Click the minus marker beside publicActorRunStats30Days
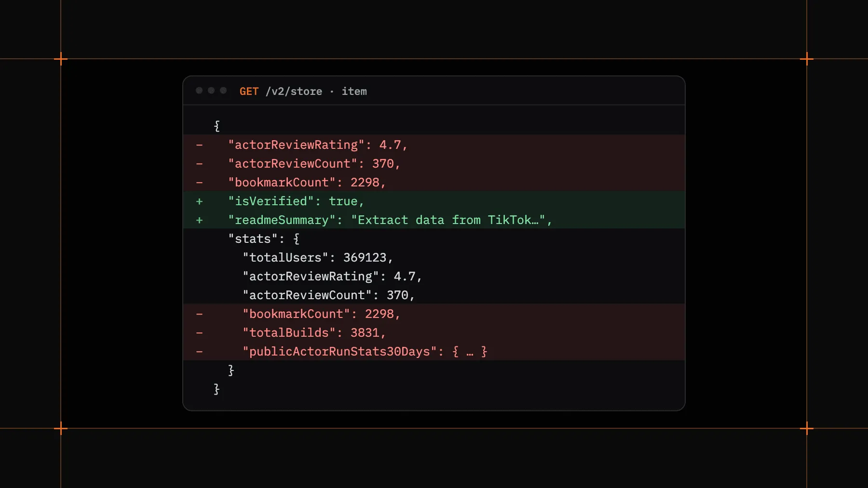The image size is (868, 488). [x=199, y=352]
